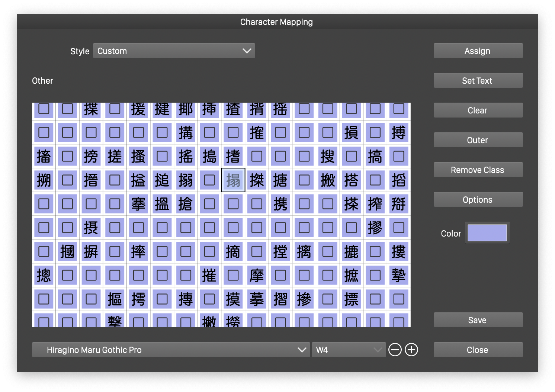Open the W4 font weight dropdown
Screen dimensions: 555x392
[x=348, y=350]
